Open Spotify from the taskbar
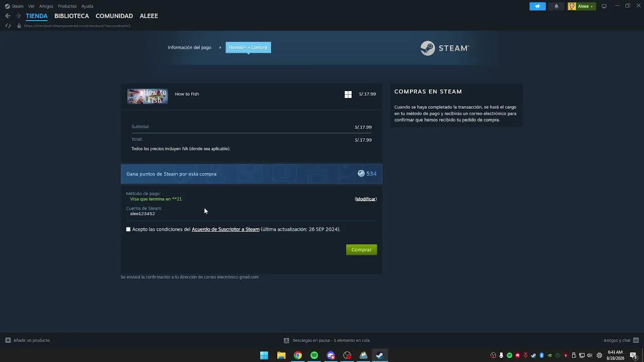Screen dimensions: 644x362 point(314,355)
